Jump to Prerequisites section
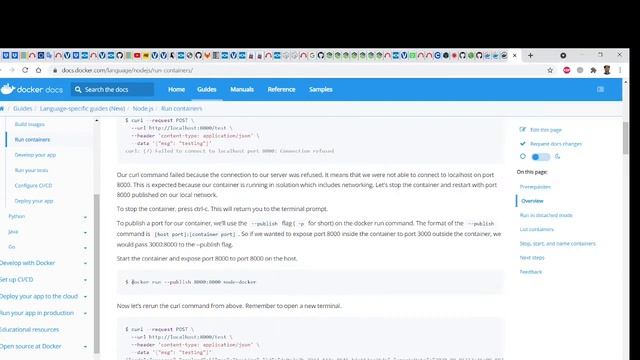640x360 pixels. [535, 187]
